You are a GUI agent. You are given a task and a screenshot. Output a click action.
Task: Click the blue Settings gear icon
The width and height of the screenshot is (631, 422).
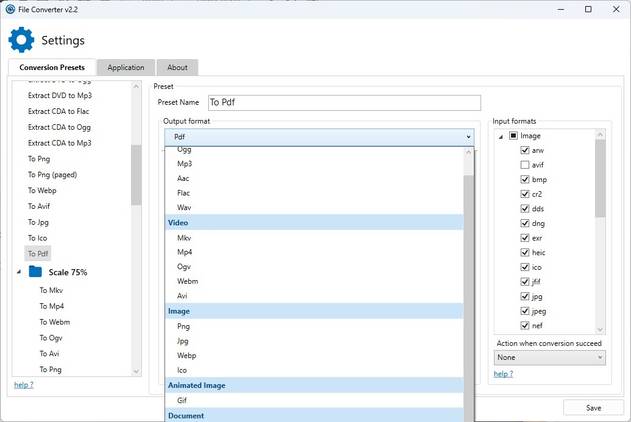(21, 40)
